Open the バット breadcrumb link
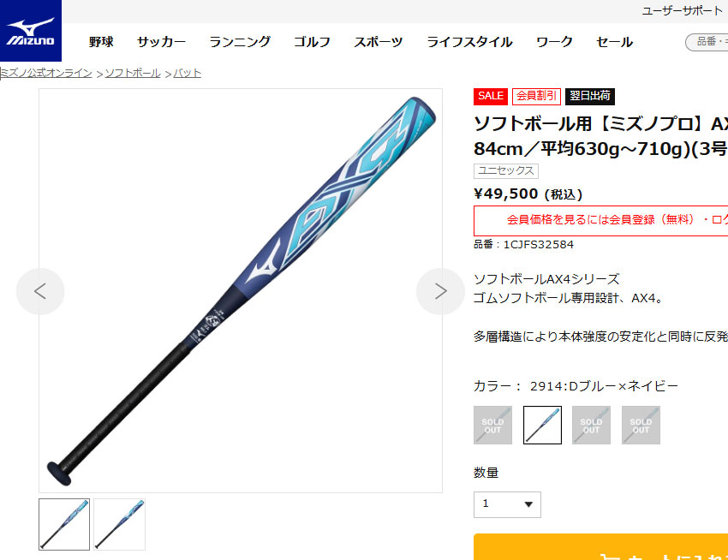This screenshot has height=560, width=728. click(x=187, y=74)
